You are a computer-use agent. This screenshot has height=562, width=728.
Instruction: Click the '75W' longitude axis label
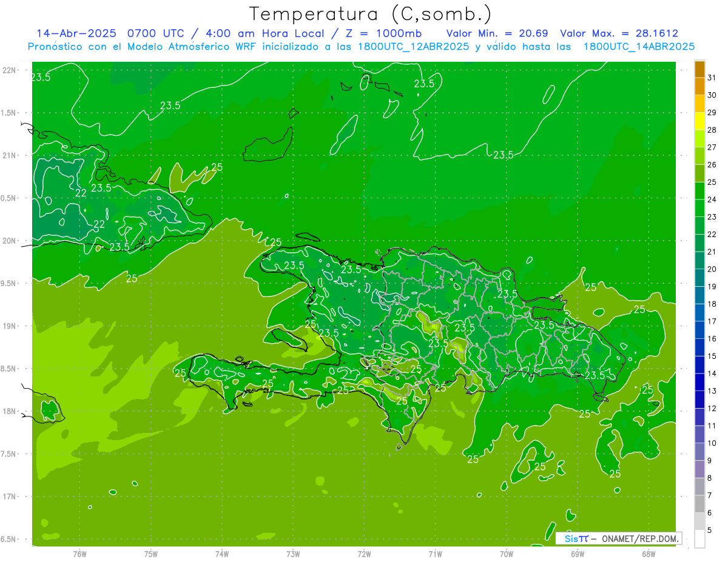click(151, 554)
